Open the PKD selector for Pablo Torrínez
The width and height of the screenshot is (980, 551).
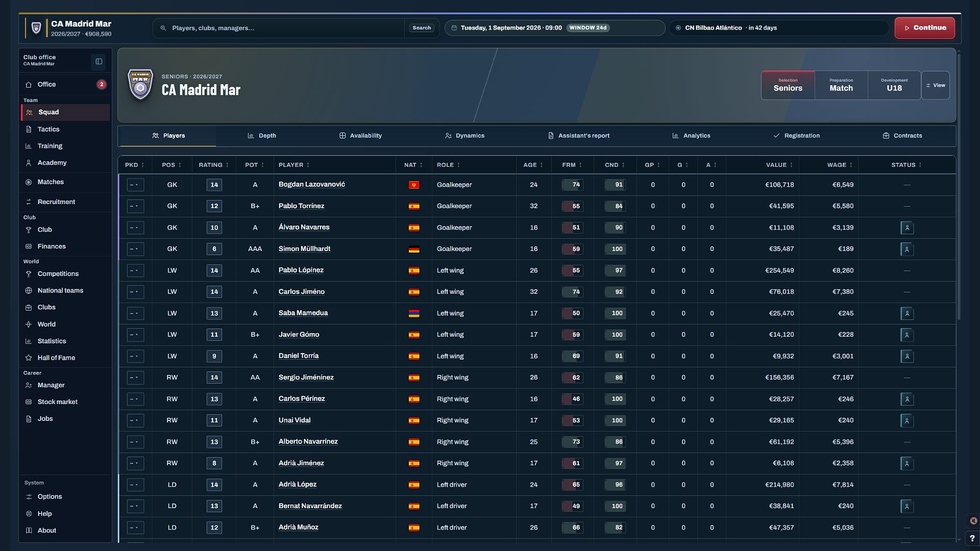click(x=135, y=206)
